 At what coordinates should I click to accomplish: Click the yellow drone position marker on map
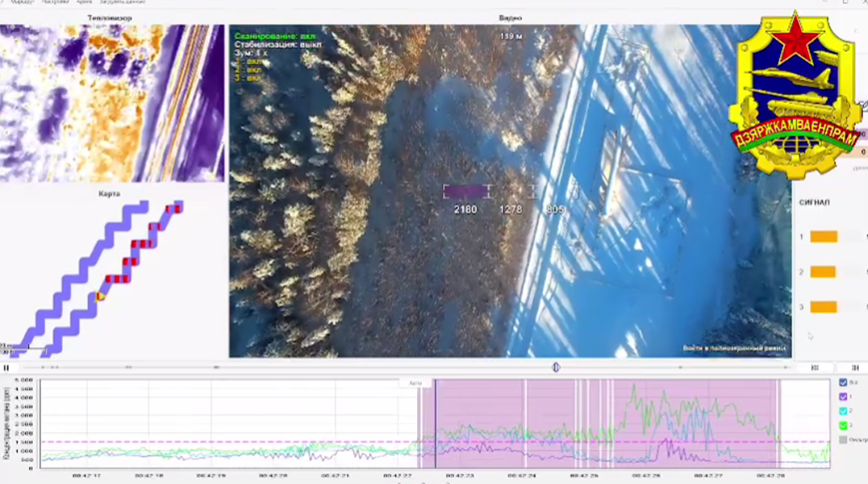[x=100, y=295]
